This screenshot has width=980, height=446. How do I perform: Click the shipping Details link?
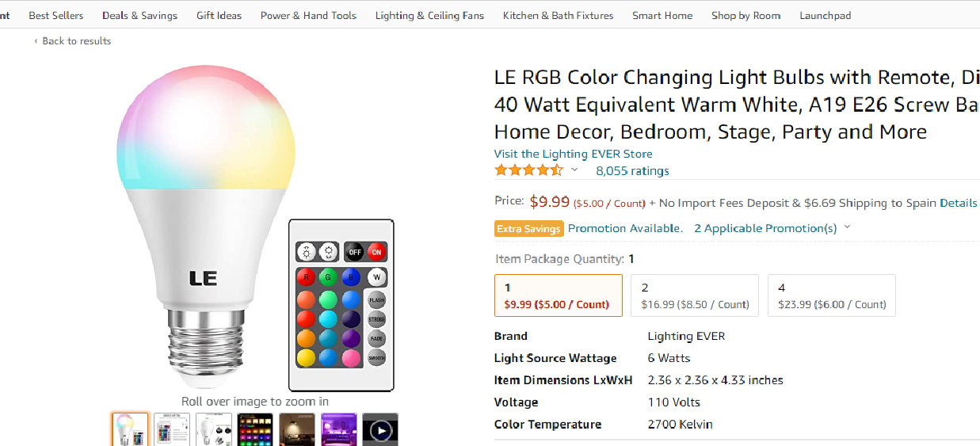(958, 203)
